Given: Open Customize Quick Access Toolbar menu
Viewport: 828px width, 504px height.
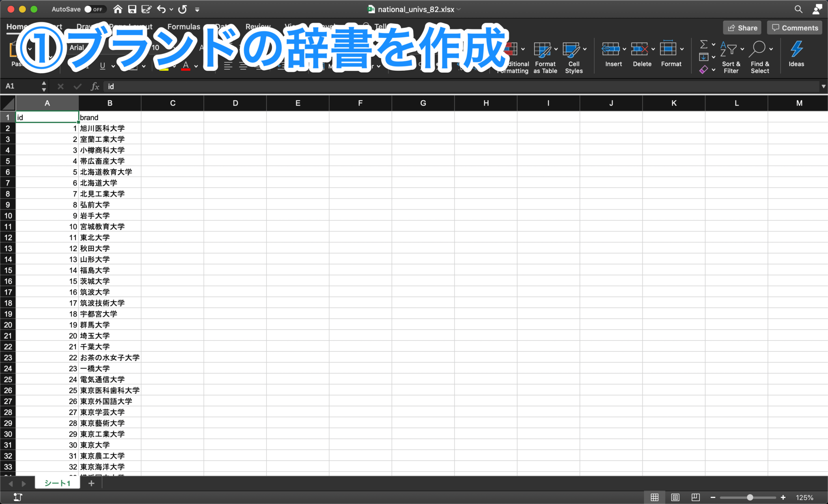Looking at the screenshot, I should (x=197, y=9).
